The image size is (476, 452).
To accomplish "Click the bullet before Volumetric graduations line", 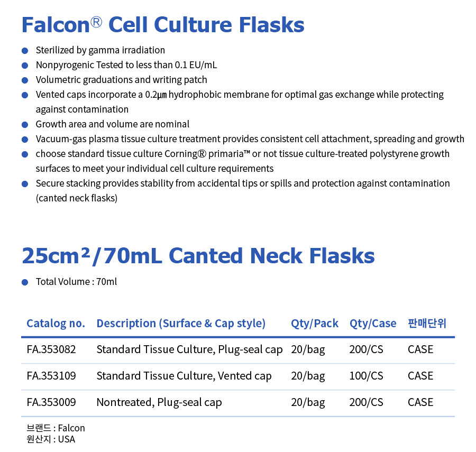I will pos(25,80).
